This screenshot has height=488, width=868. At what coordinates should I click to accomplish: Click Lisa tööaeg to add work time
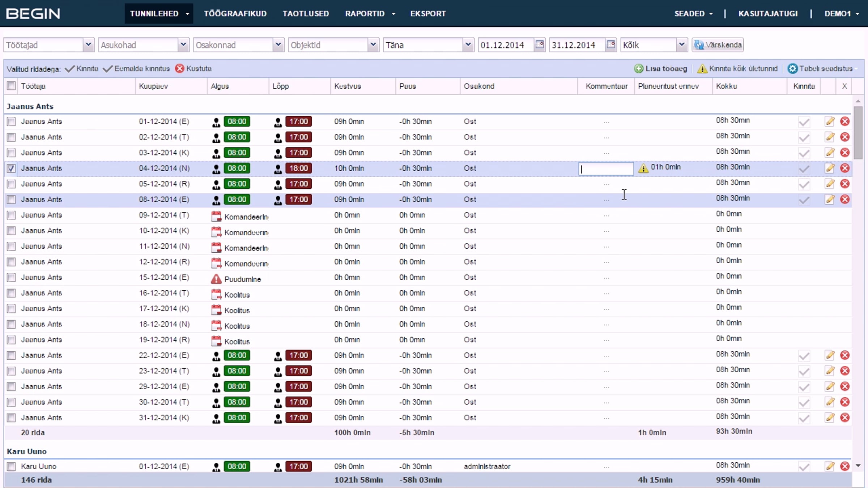point(661,69)
